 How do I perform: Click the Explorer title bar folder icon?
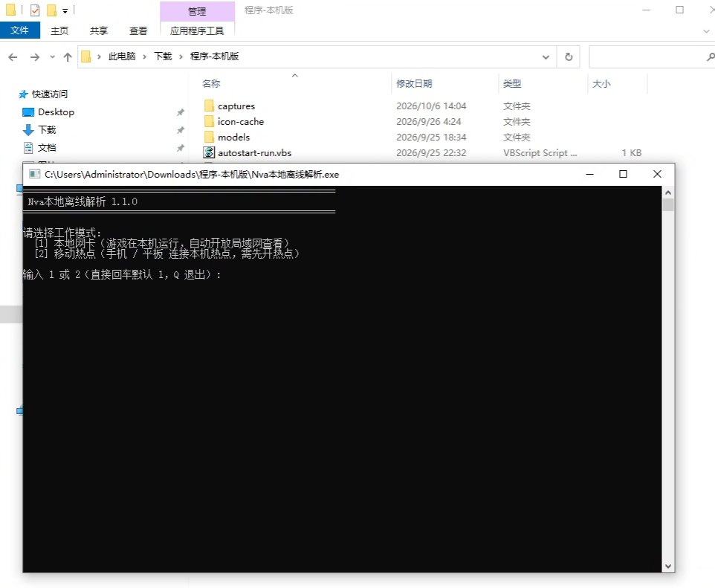(x=11, y=10)
